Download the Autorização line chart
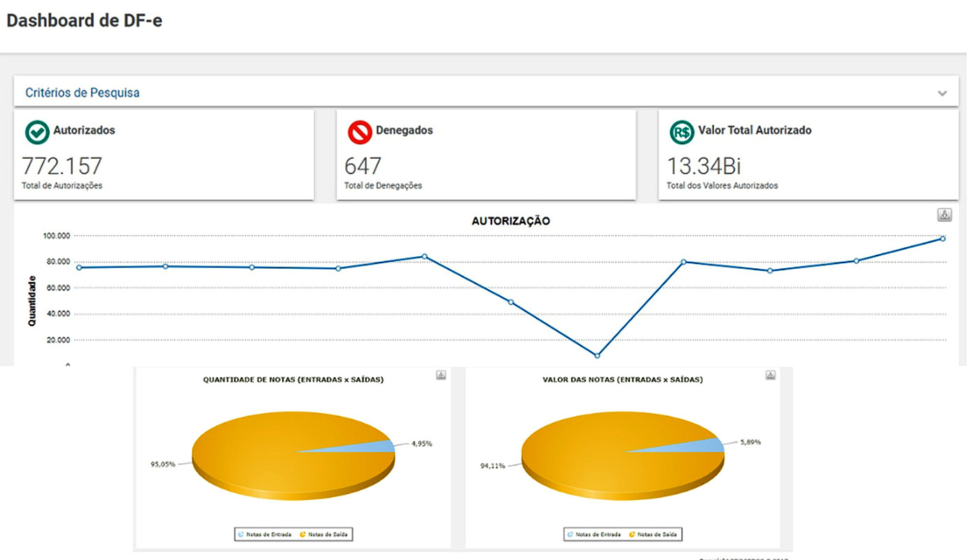Viewport: 980px width, 560px height. click(x=944, y=215)
